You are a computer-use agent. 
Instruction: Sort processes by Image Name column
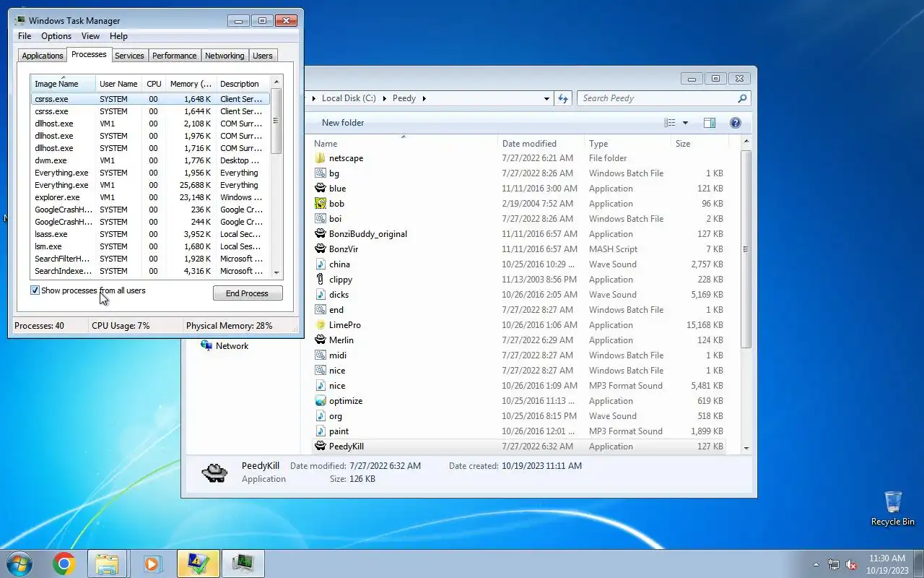click(63, 84)
